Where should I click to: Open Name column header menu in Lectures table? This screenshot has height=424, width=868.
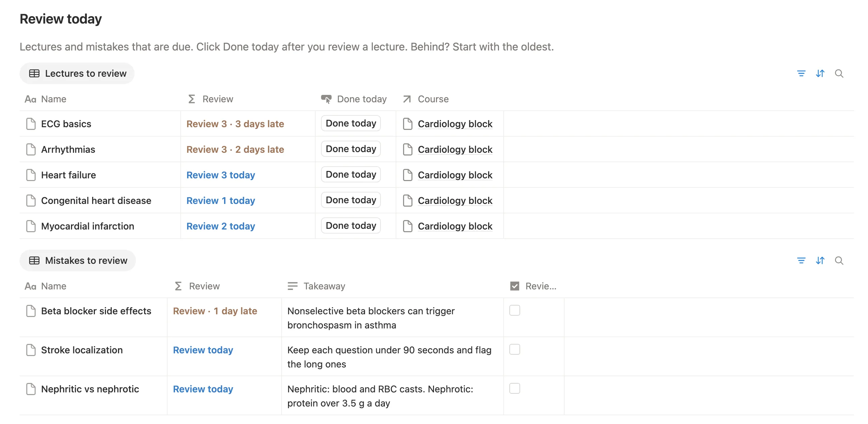[100, 99]
